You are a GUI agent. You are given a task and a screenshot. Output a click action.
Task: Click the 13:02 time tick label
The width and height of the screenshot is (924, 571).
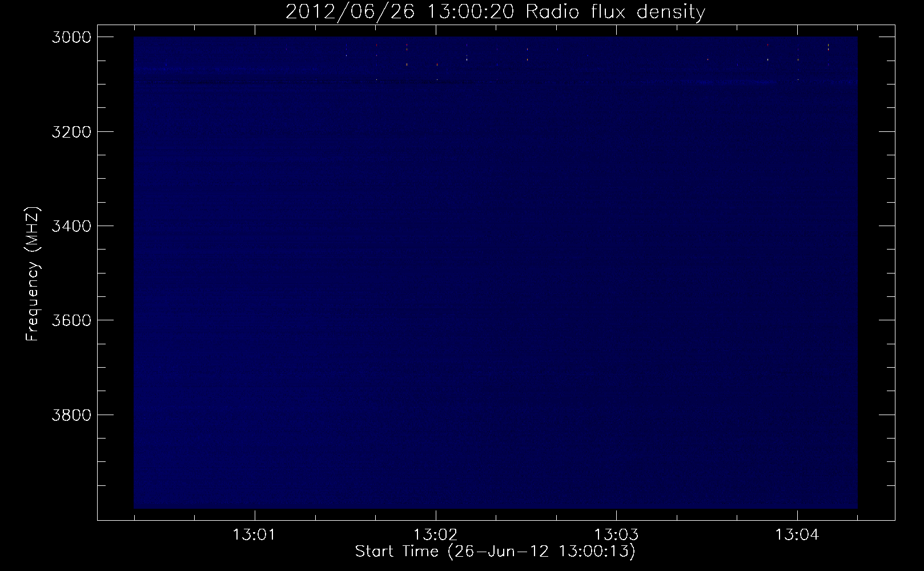pos(435,535)
